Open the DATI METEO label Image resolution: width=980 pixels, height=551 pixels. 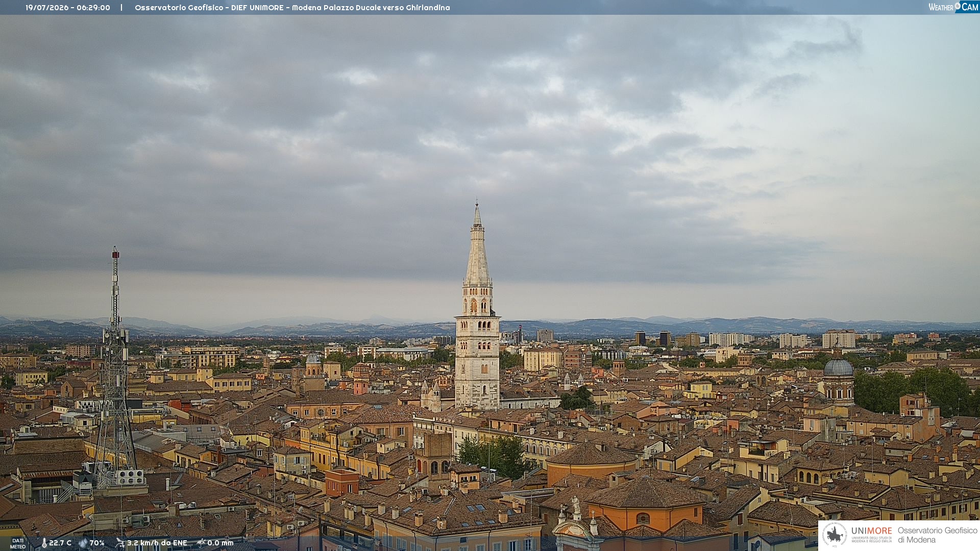pyautogui.click(x=18, y=543)
